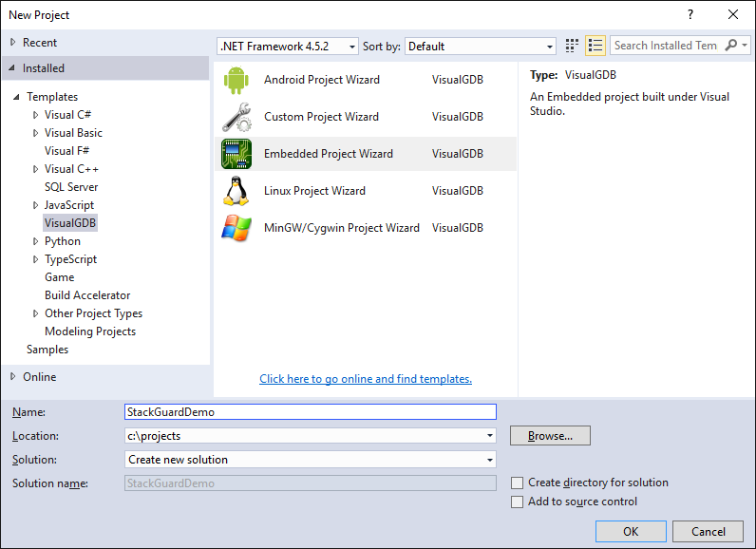Click the Embedded Project Wizard circuit board icon
The height and width of the screenshot is (549, 756).
[x=236, y=154]
